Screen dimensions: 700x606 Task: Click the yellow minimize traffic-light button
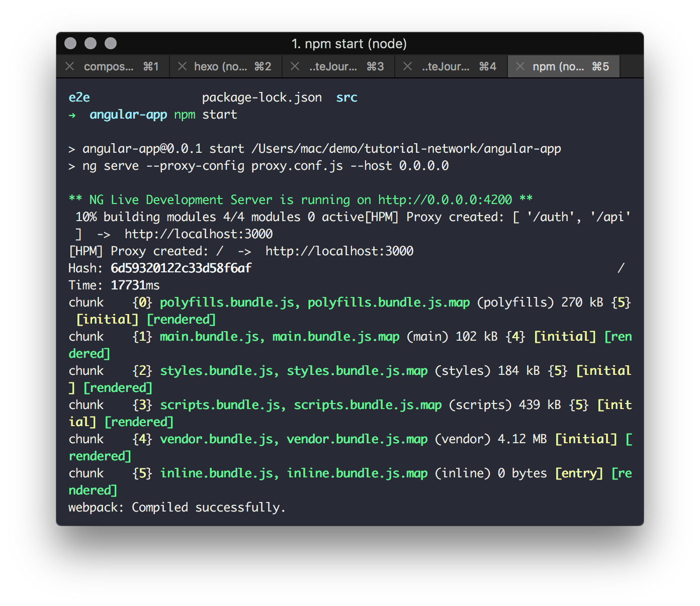tap(90, 43)
